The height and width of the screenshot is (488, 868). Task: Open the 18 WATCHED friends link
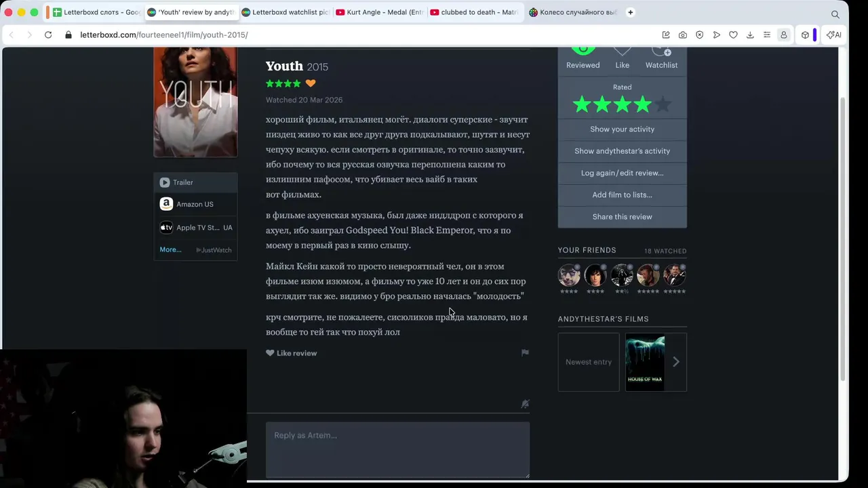pos(665,251)
